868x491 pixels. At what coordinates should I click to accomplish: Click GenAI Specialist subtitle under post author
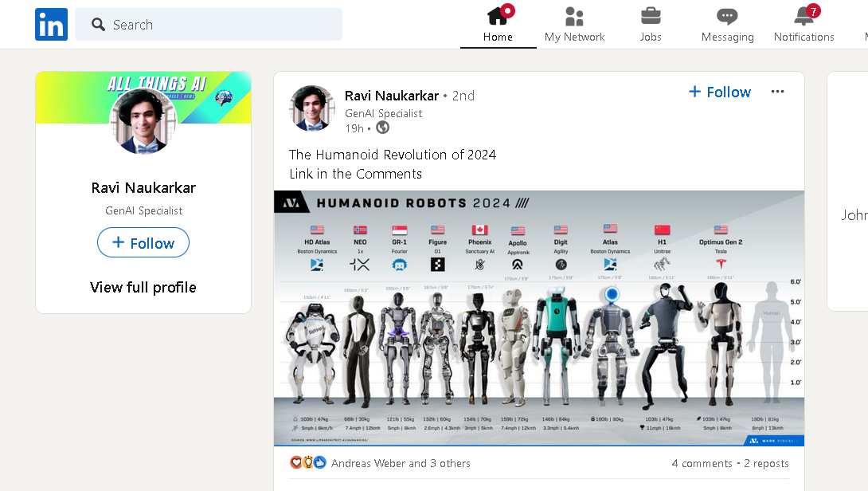click(383, 113)
